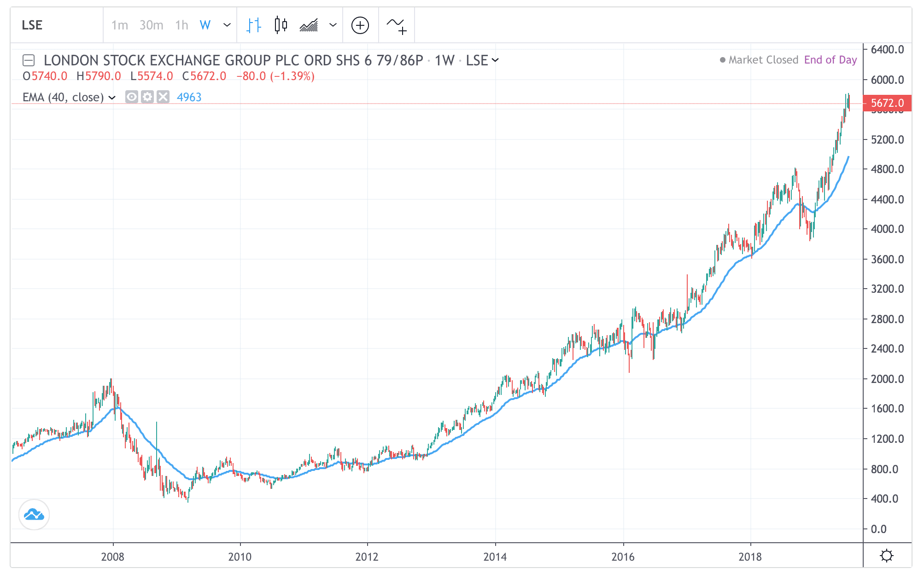924x580 pixels.
Task: Click the cloud logo button on chart
Action: click(34, 515)
